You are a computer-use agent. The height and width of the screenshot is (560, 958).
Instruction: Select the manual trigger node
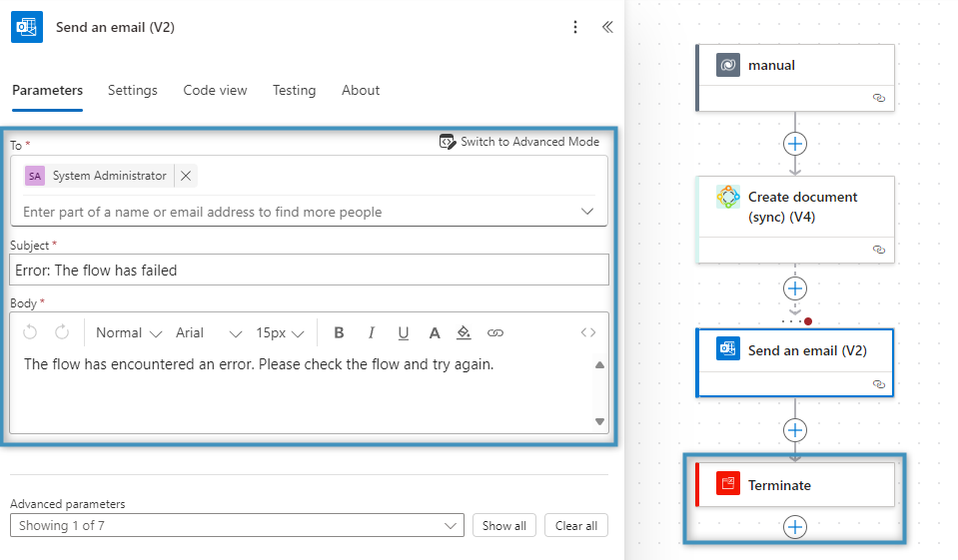click(795, 78)
